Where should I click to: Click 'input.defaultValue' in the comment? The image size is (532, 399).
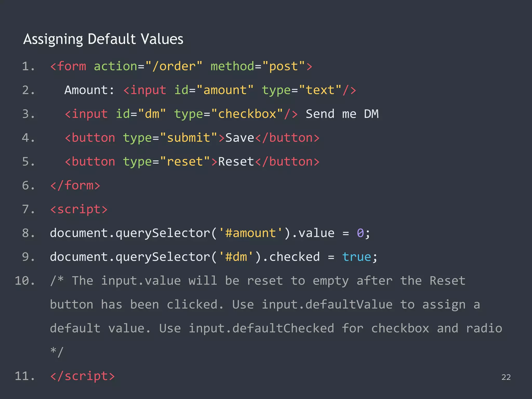point(327,304)
